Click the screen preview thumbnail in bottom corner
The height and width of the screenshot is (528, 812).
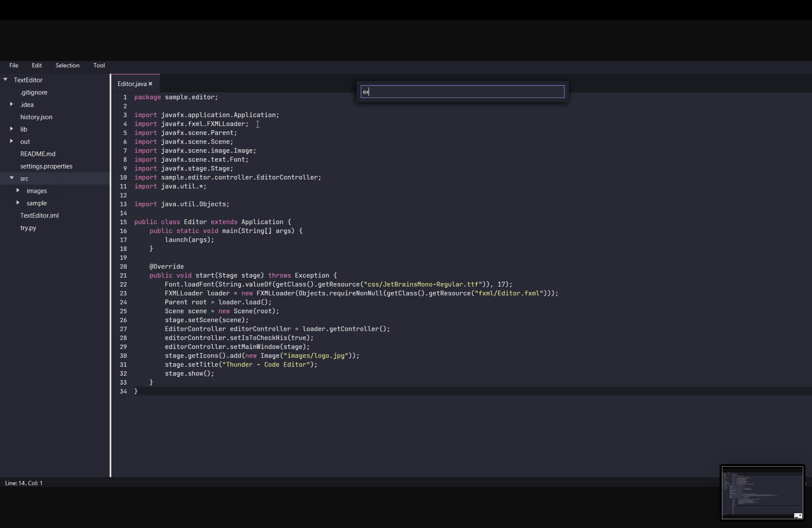coord(762,493)
